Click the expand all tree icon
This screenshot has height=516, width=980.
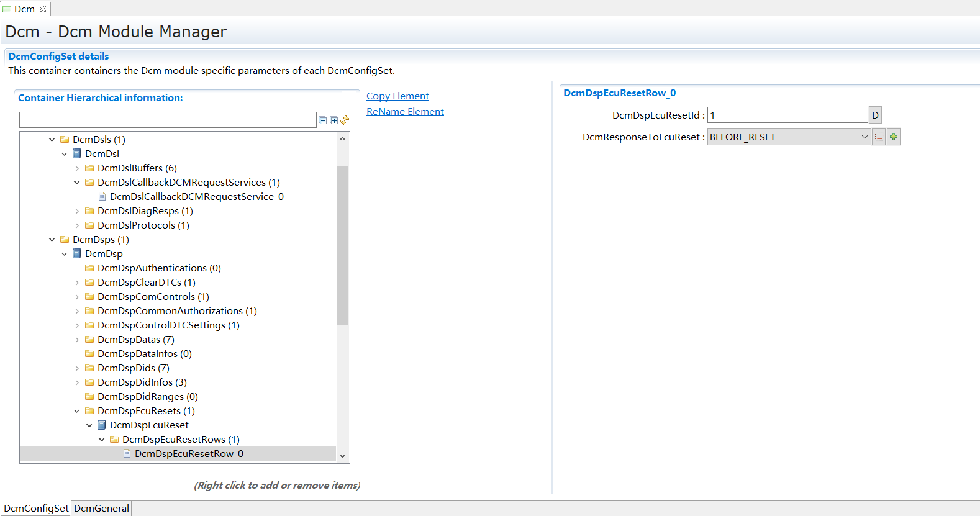pyautogui.click(x=334, y=120)
